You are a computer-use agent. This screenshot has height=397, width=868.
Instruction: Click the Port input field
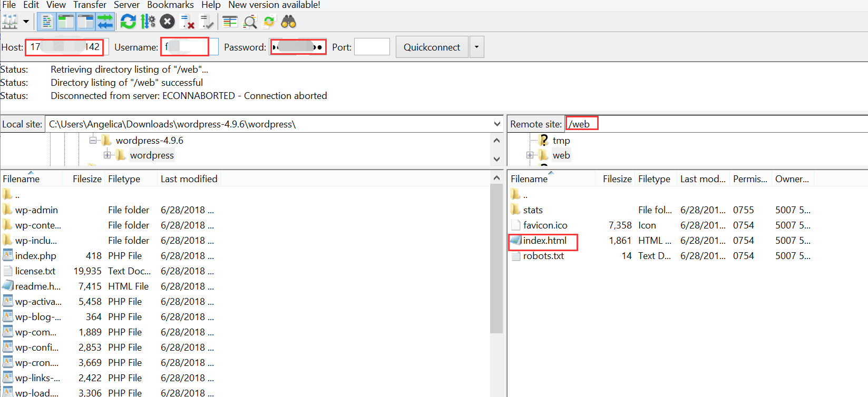pos(372,47)
